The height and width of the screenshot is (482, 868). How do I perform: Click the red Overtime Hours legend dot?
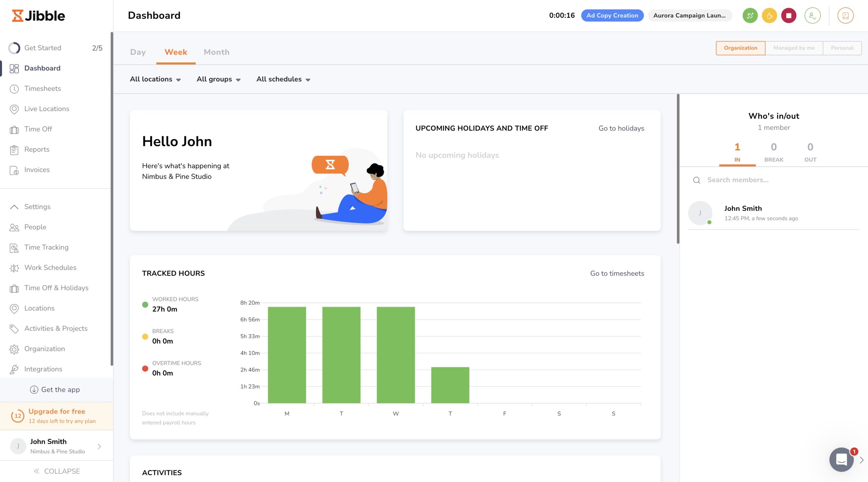click(145, 368)
